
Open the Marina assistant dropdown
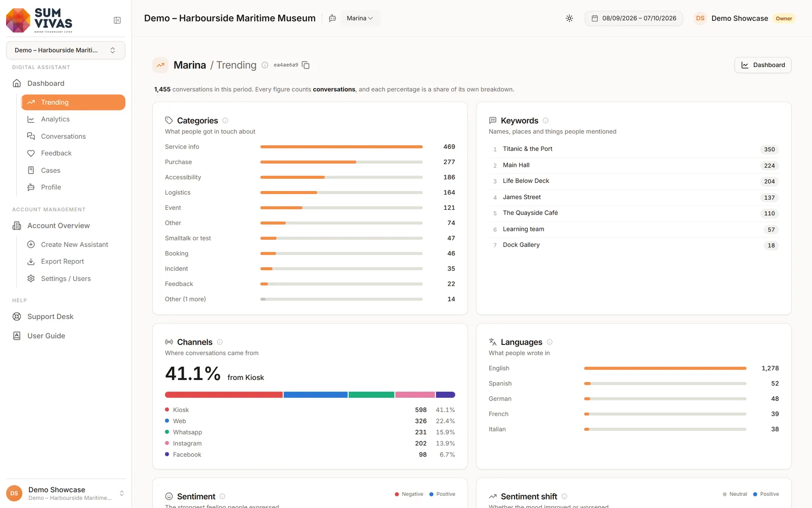coord(360,18)
